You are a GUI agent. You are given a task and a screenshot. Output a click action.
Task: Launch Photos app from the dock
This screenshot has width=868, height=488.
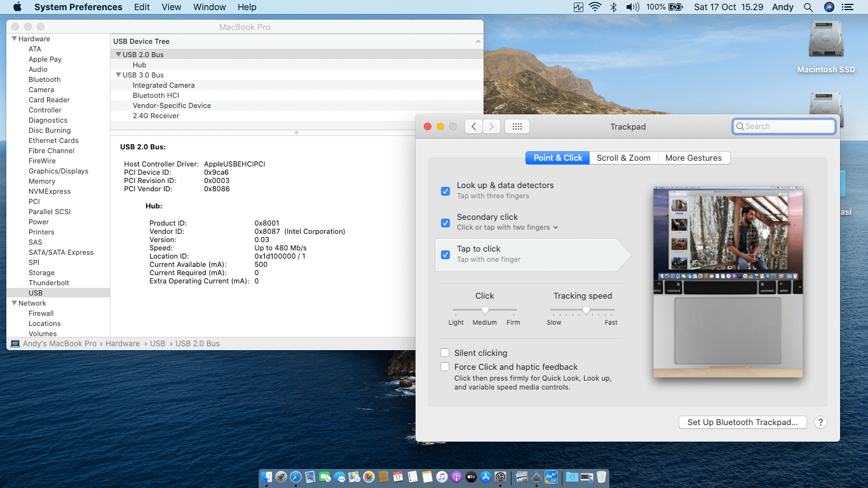tap(369, 477)
